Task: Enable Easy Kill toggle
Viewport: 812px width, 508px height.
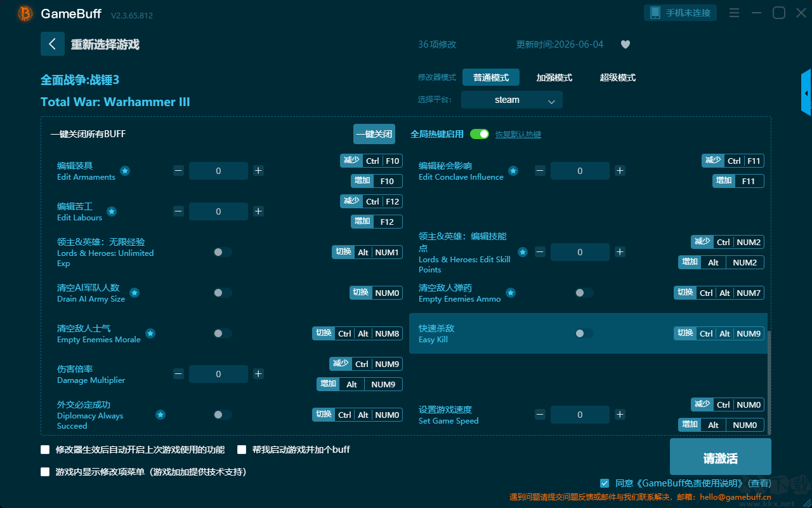Action: click(584, 333)
